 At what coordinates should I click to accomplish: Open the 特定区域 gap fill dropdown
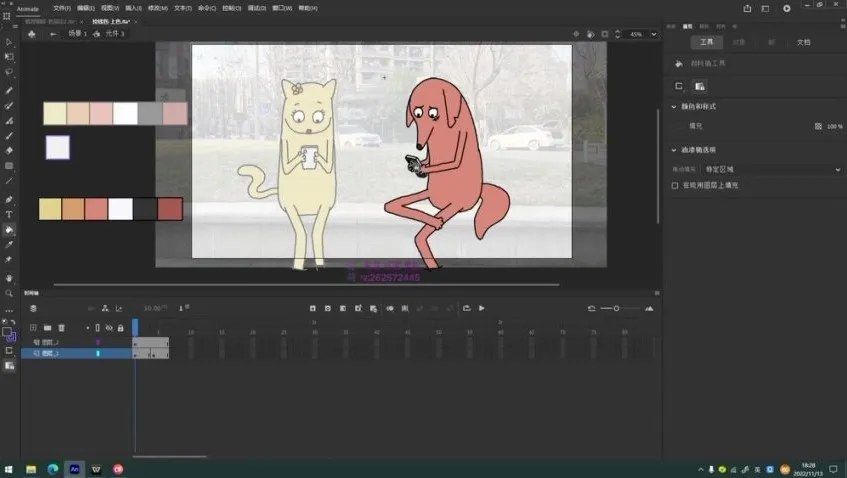(x=771, y=170)
